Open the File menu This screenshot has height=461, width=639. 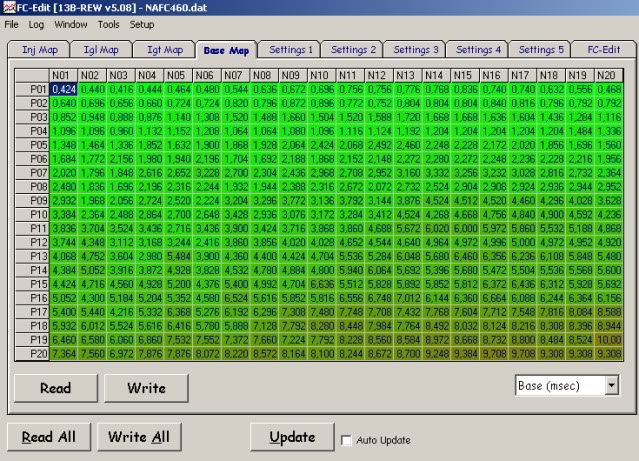tap(11, 24)
